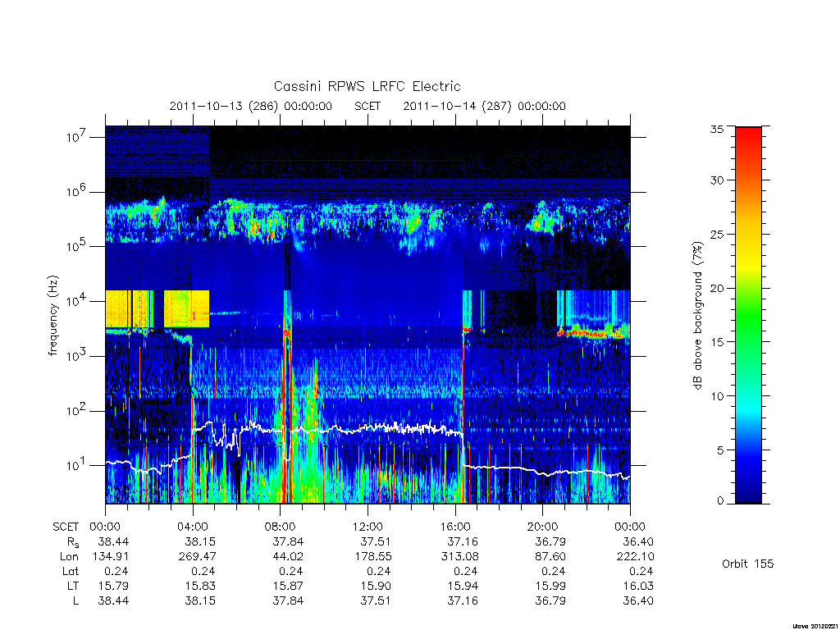This screenshot has width=840, height=630.
Task: Click the "12:00" time tick label
Action: pyautogui.click(x=368, y=527)
